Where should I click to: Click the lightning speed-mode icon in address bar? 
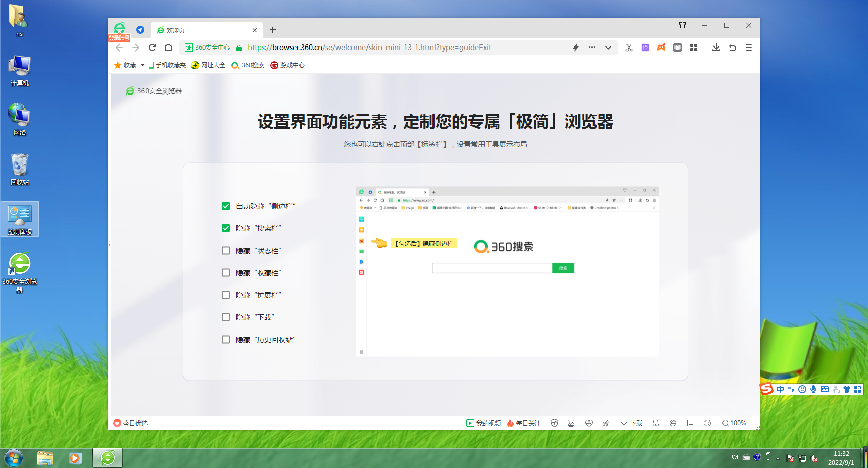coord(576,48)
